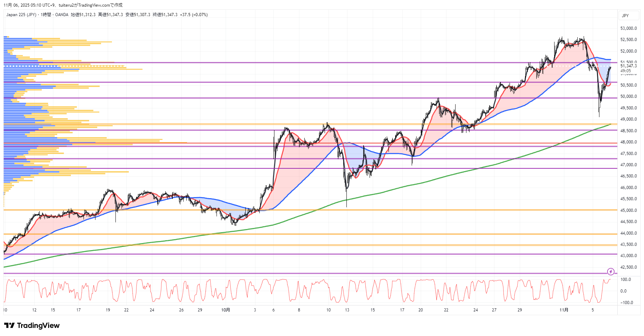Click the TradingView logo

click(32, 325)
